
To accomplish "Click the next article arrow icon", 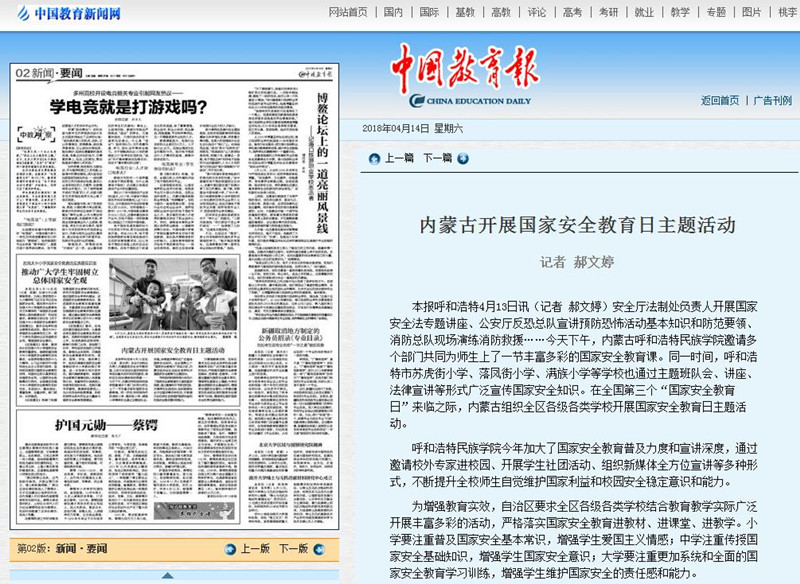I will pos(462,158).
